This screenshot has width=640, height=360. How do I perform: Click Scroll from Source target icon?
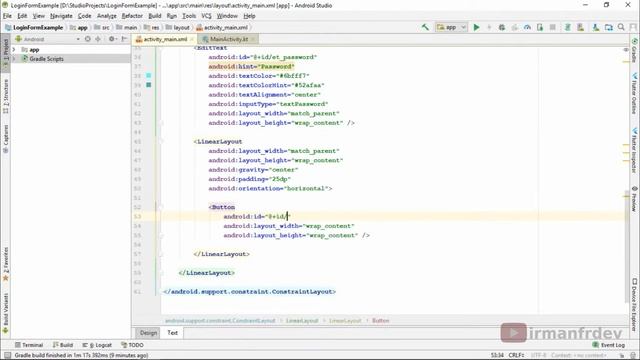click(x=87, y=39)
